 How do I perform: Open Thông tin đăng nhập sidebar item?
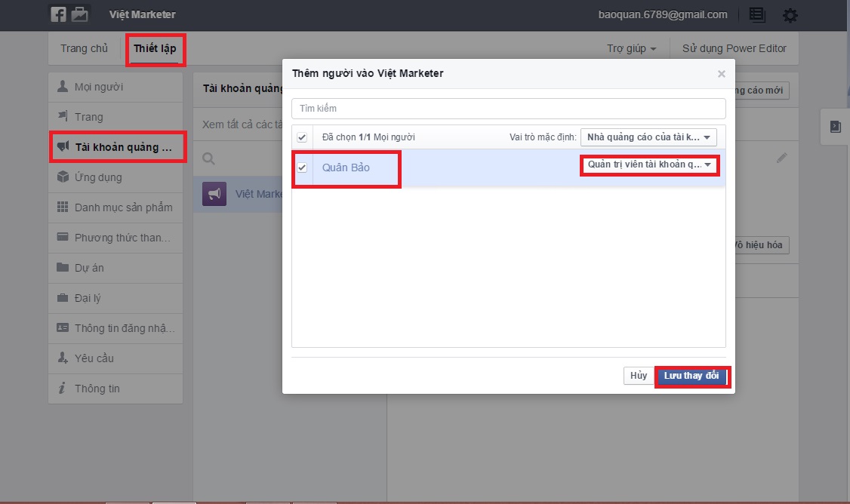(x=115, y=328)
